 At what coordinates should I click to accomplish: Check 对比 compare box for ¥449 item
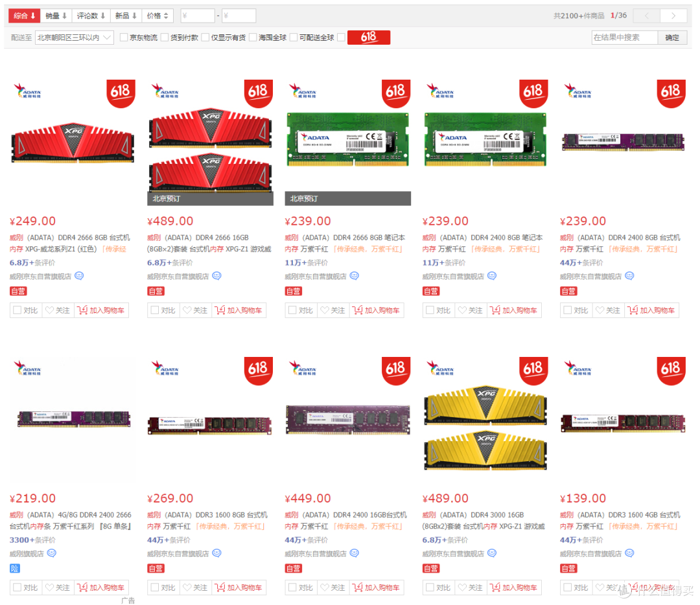tap(292, 587)
